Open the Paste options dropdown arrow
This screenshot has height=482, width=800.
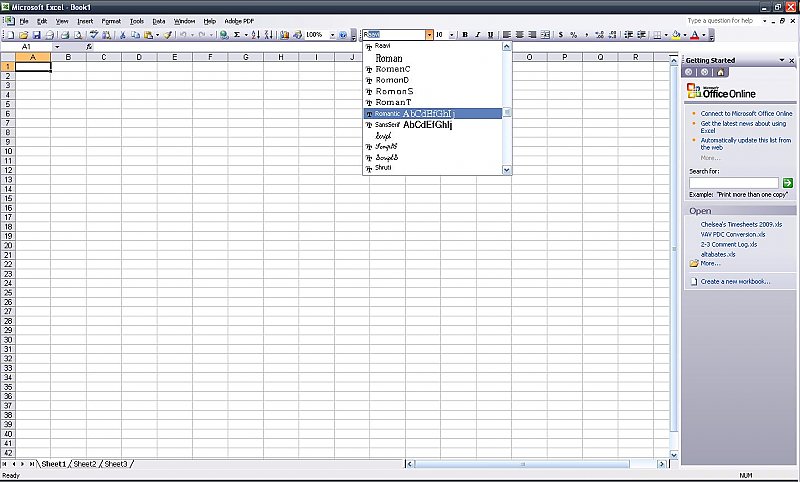(x=157, y=35)
